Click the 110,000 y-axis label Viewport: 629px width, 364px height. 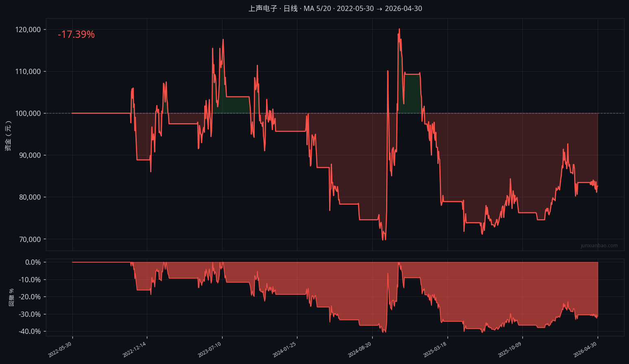pyautogui.click(x=28, y=72)
